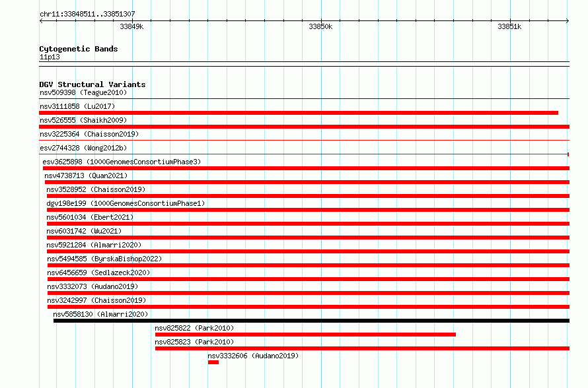Screen dimensions: 588x388
Task: Click the black bar of nsv5858130
Action: click(x=311, y=321)
